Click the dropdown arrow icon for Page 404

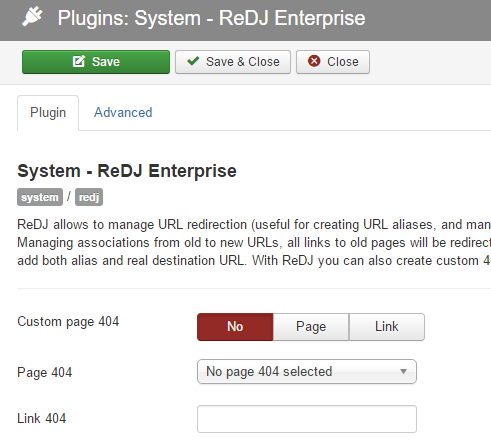point(403,371)
